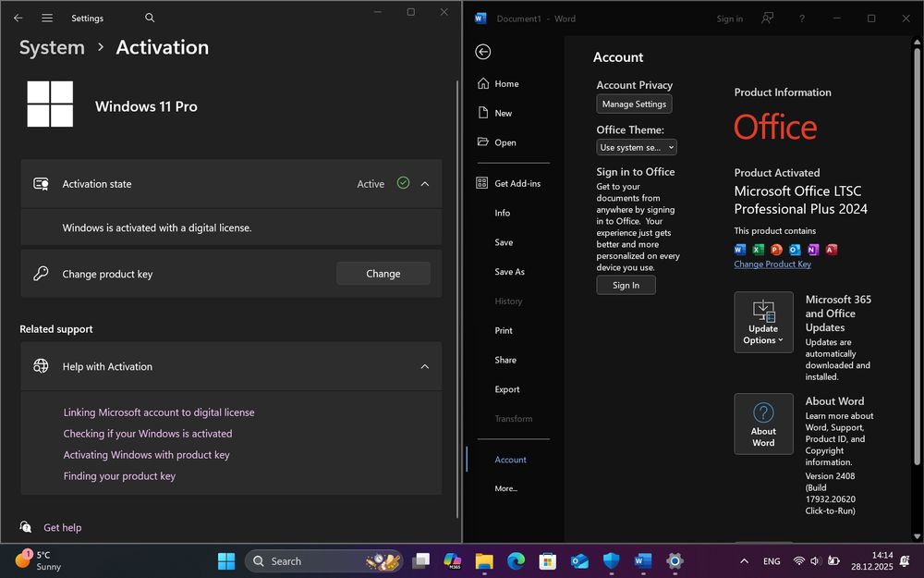Click the Get help headset icon
The width and height of the screenshot is (924, 578).
pos(25,527)
